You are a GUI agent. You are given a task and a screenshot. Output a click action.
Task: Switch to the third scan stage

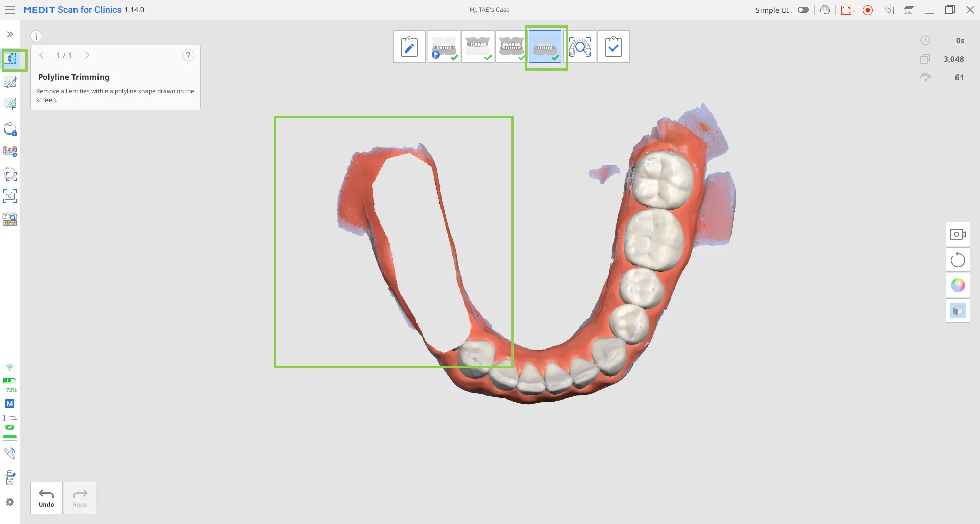[x=511, y=46]
